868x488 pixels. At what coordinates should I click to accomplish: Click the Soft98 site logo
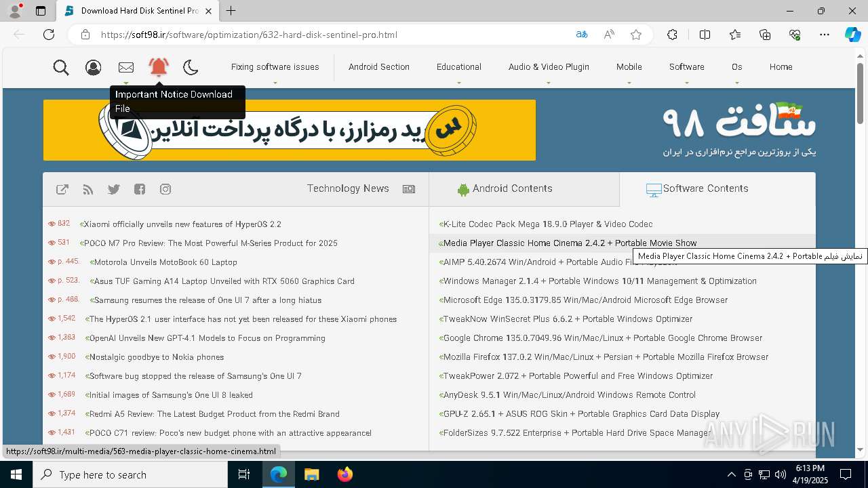click(x=739, y=129)
